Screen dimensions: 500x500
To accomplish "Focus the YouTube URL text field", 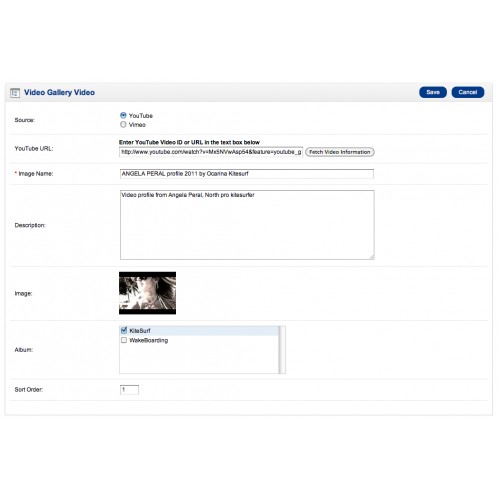I will [211, 152].
